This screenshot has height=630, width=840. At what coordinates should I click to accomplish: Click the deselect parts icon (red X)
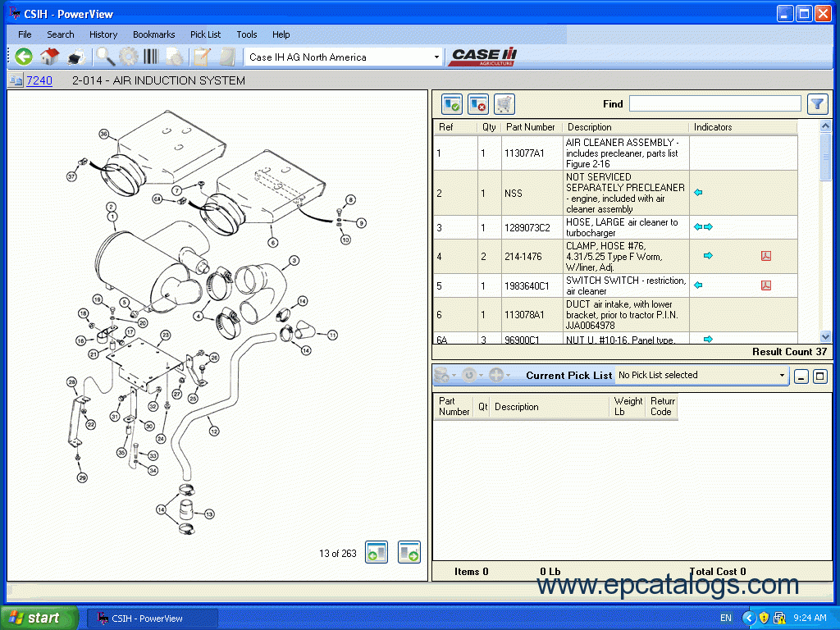point(478,104)
